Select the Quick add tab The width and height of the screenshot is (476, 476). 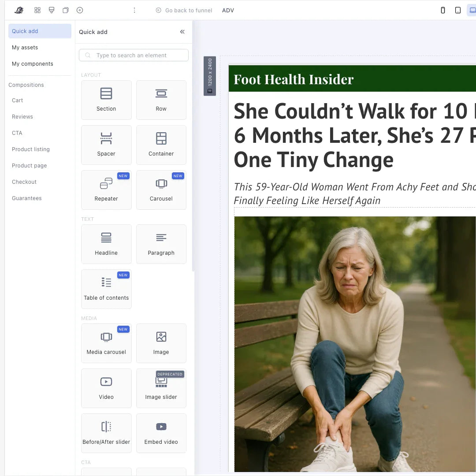(x=40, y=31)
